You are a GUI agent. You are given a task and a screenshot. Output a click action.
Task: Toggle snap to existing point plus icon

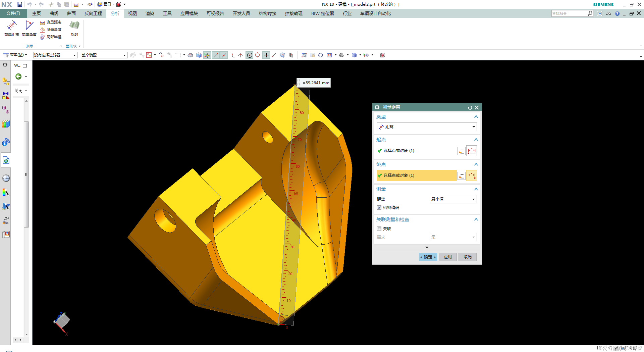pos(266,55)
